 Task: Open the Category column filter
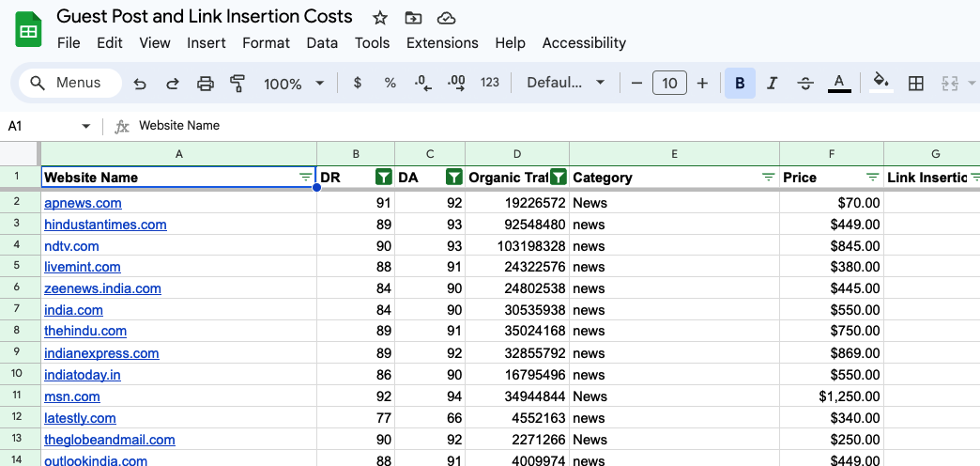(x=769, y=177)
